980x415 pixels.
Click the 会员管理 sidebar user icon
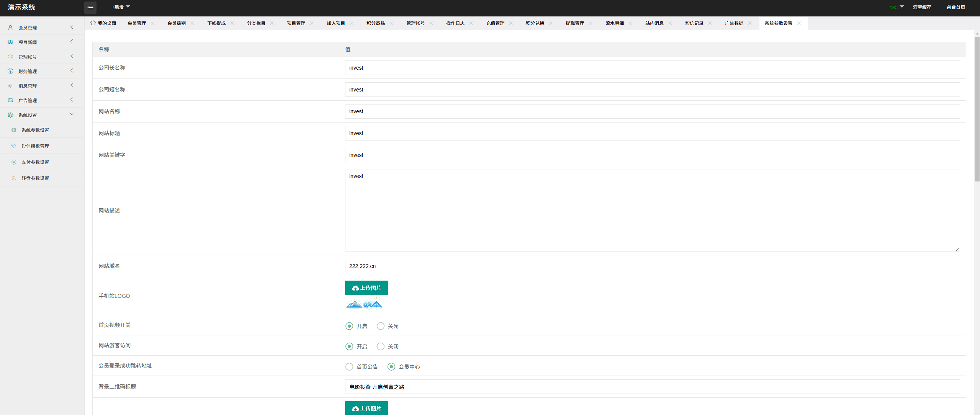[x=10, y=28]
